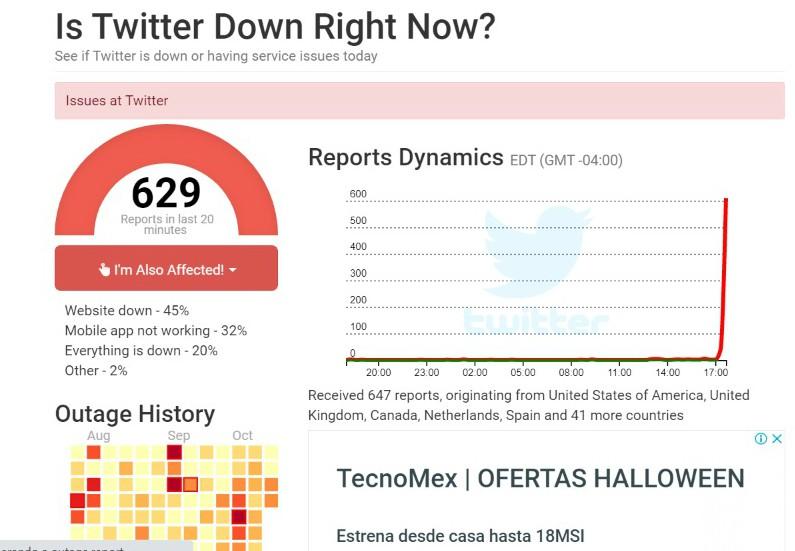
Task: Click the "Reports Dynamics" heading
Action: pyautogui.click(x=406, y=158)
